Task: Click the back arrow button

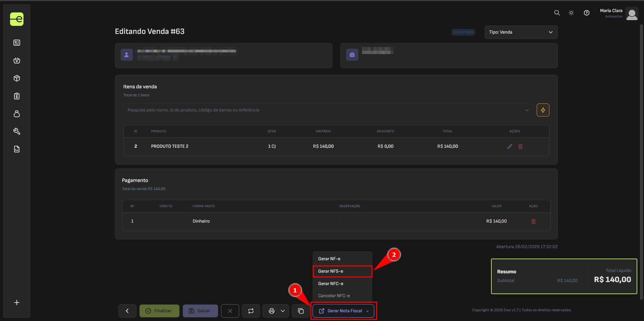Action: click(x=127, y=311)
